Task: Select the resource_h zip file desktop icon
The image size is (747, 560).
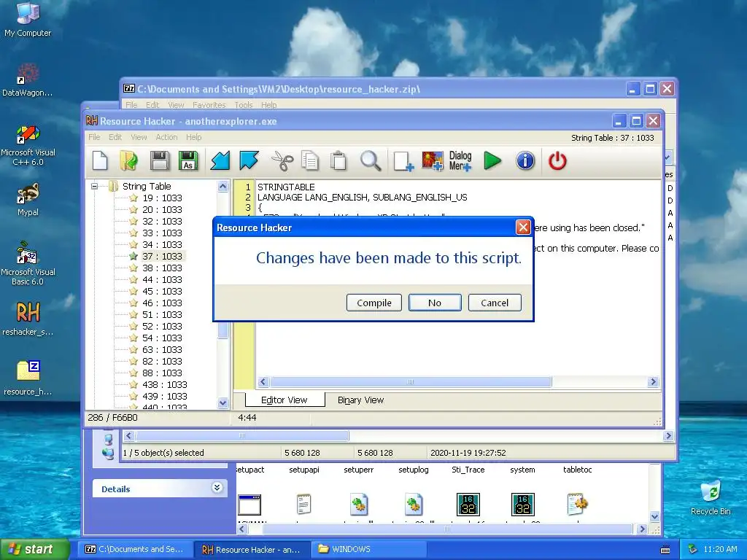Action: [x=28, y=378]
